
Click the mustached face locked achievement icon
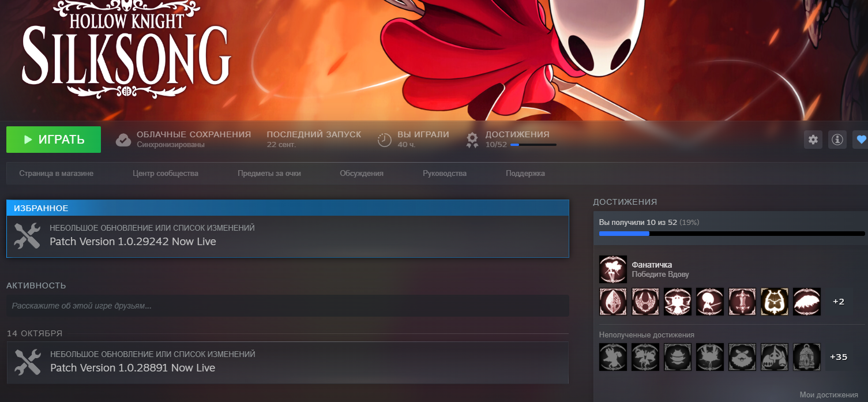click(742, 357)
